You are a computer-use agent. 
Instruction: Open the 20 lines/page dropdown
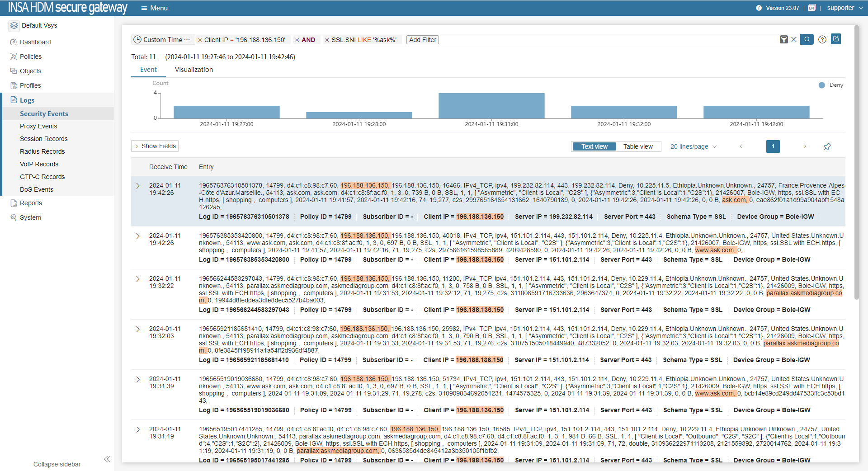[x=693, y=146]
